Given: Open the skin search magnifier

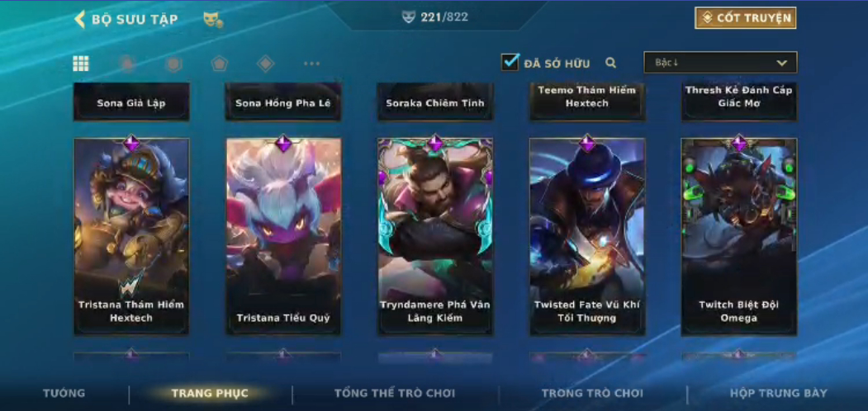Looking at the screenshot, I should [x=610, y=63].
